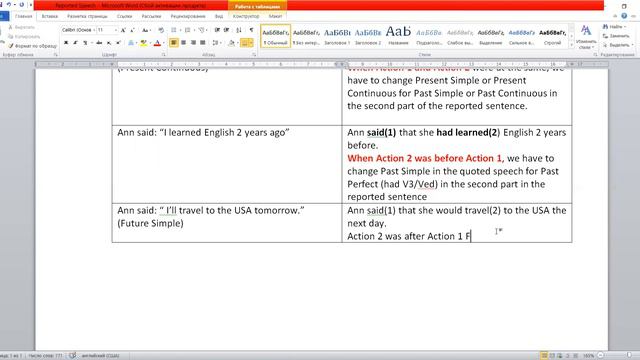The height and width of the screenshot is (360, 640).
Task: Show paragraph marks with the pilcrow icon
Action: pos(251,30)
